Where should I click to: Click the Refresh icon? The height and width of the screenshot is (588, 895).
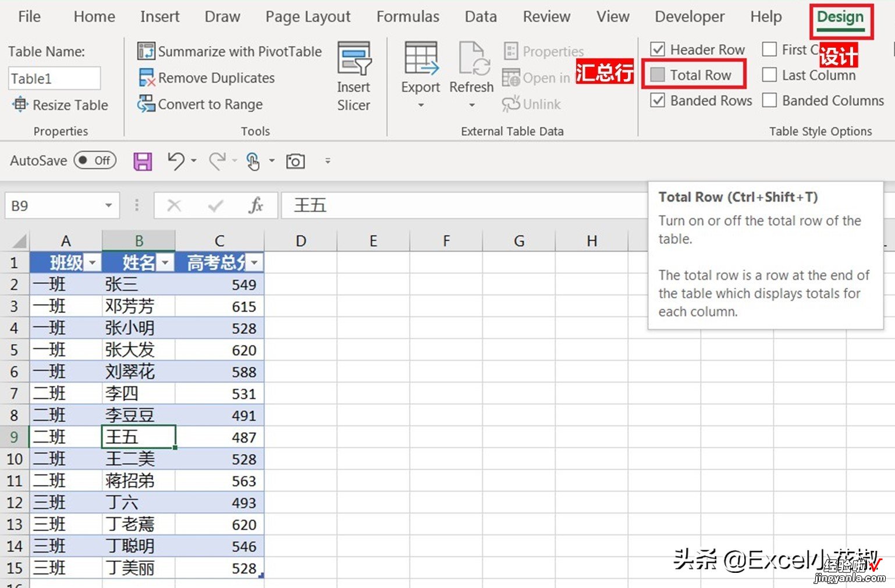(x=474, y=58)
